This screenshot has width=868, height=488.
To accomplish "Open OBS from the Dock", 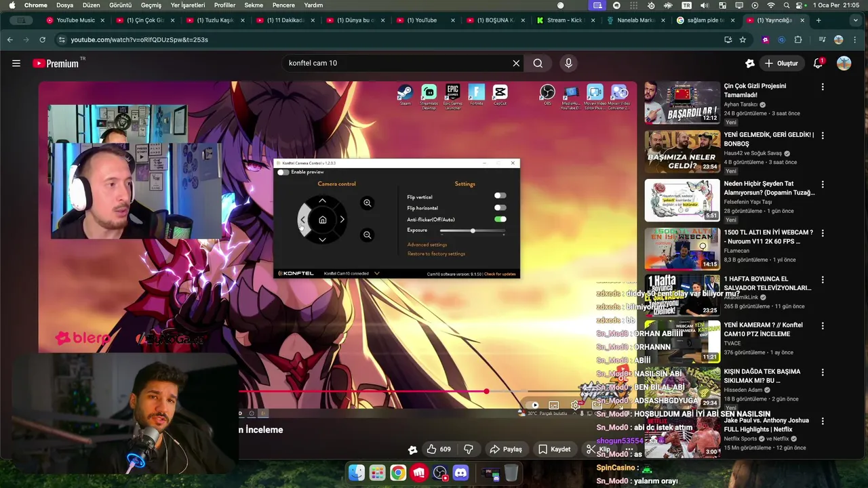I will [440, 472].
